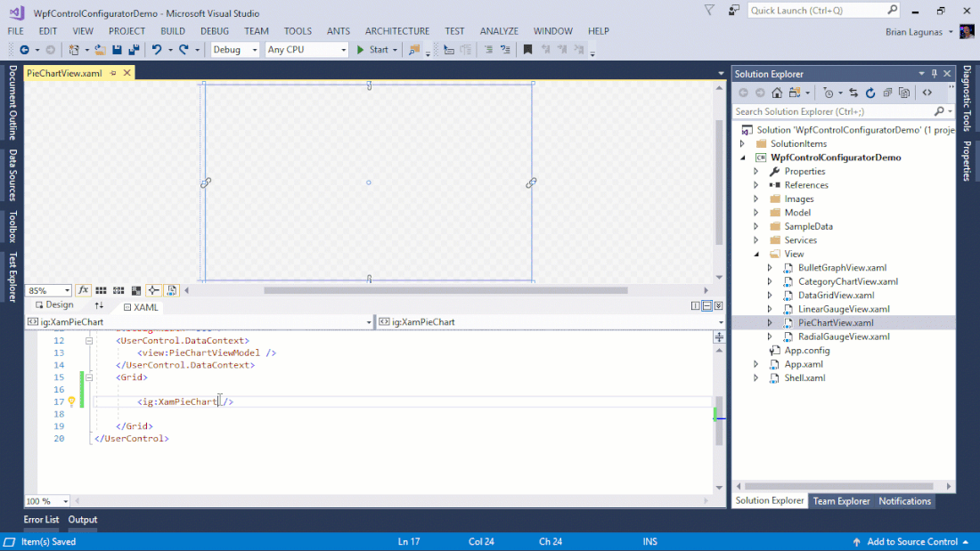Swap the Design and XAML panes
The height and width of the screenshot is (551, 980).
[x=99, y=305]
